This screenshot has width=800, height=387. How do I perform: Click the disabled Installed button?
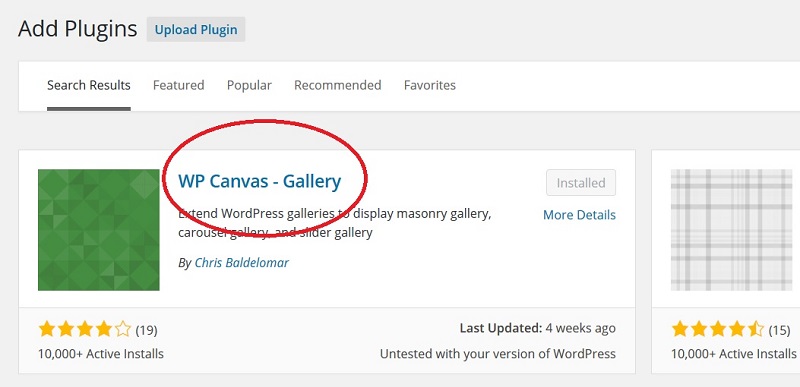[581, 183]
